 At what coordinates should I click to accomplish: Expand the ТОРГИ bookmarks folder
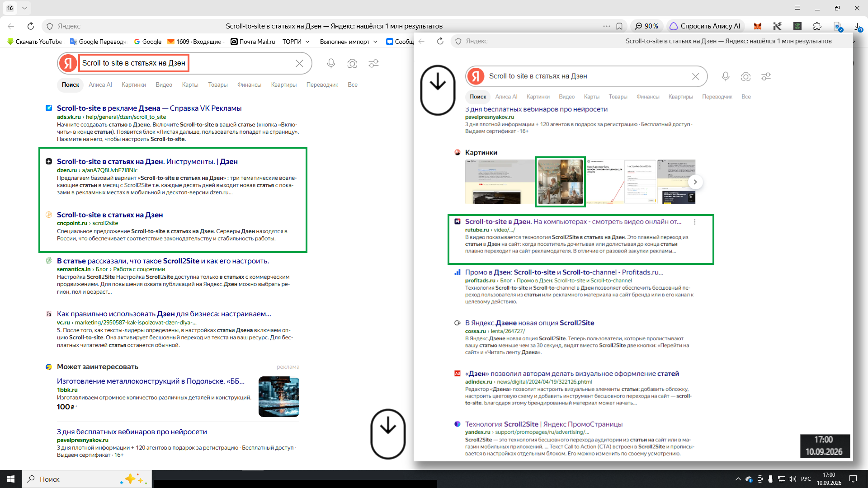[x=296, y=42]
